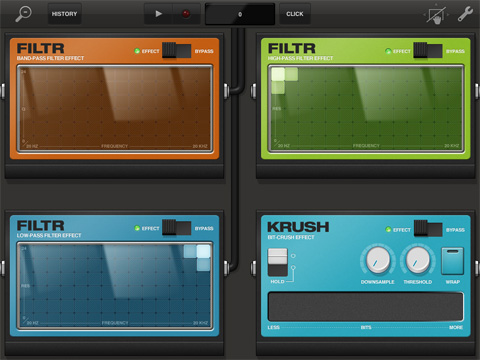
Task: Click the WRAP label on KRUSH
Action: pos(453,282)
